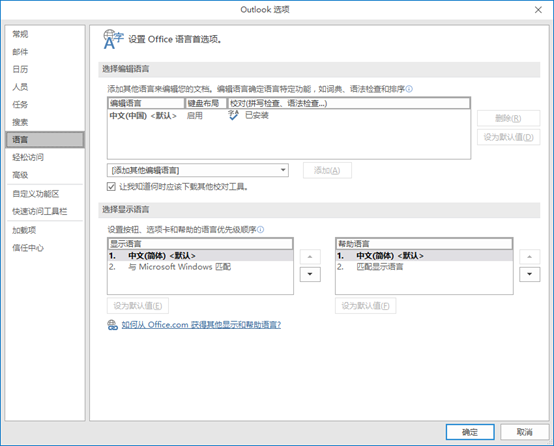Image resolution: width=554 pixels, height=446 pixels.
Task: Click the Office language preferences header icon
Action: [113, 39]
